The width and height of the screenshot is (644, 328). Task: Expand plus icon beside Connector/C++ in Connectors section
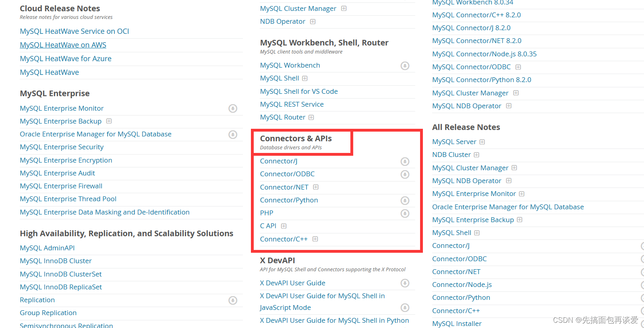click(315, 239)
